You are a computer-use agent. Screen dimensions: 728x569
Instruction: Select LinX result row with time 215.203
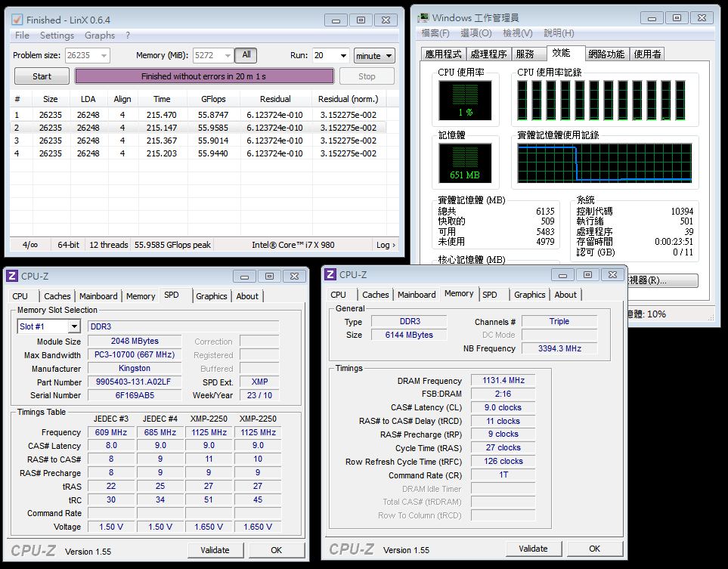198,153
